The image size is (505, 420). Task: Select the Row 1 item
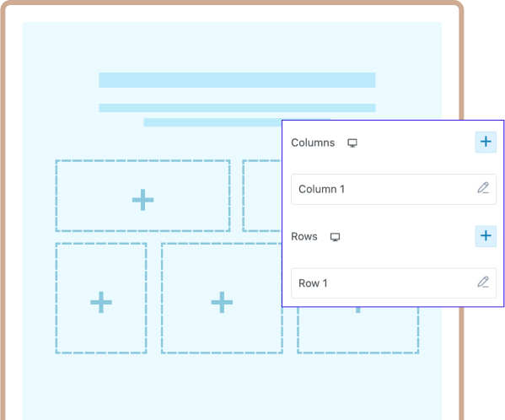[x=394, y=283]
